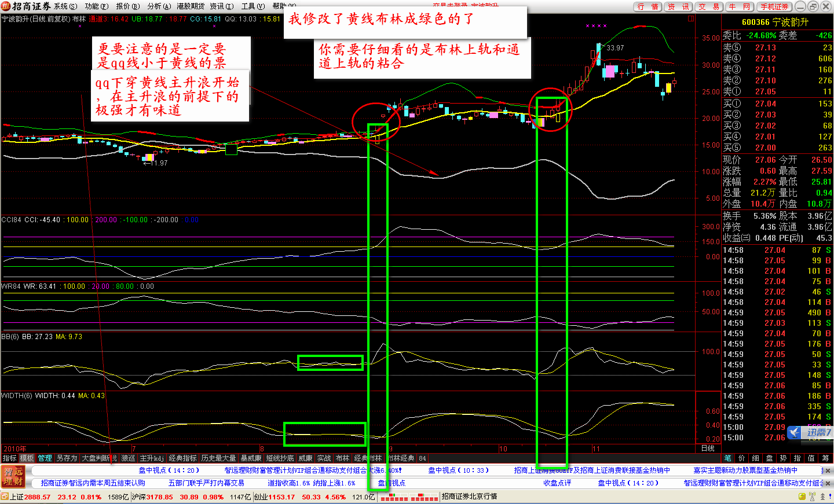The height and width of the screenshot is (504, 834).
Task: Select the 威廉 tab
Action: [x=305, y=458]
